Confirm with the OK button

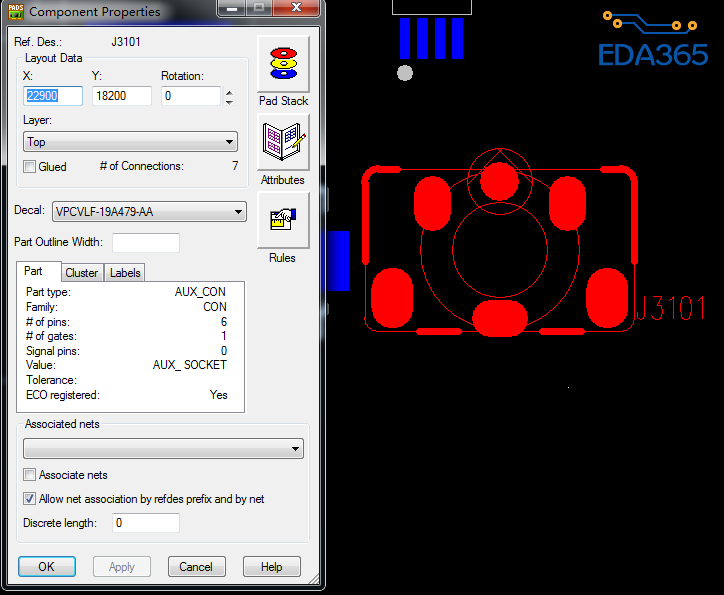[47, 566]
